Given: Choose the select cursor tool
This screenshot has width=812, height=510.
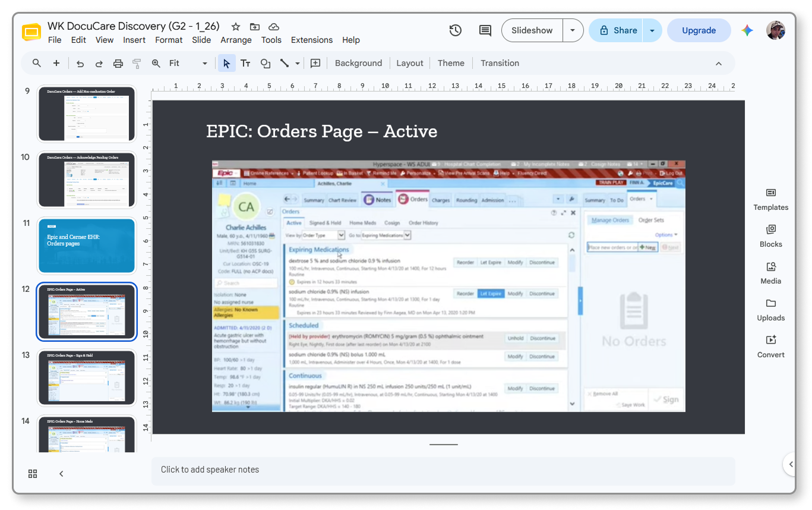Looking at the screenshot, I should (x=226, y=63).
